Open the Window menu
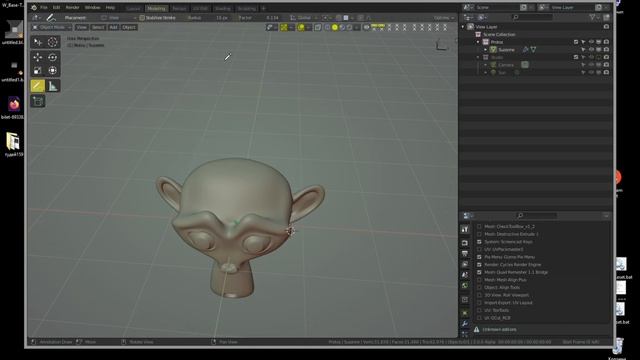The height and width of the screenshot is (360, 640). tap(92, 8)
